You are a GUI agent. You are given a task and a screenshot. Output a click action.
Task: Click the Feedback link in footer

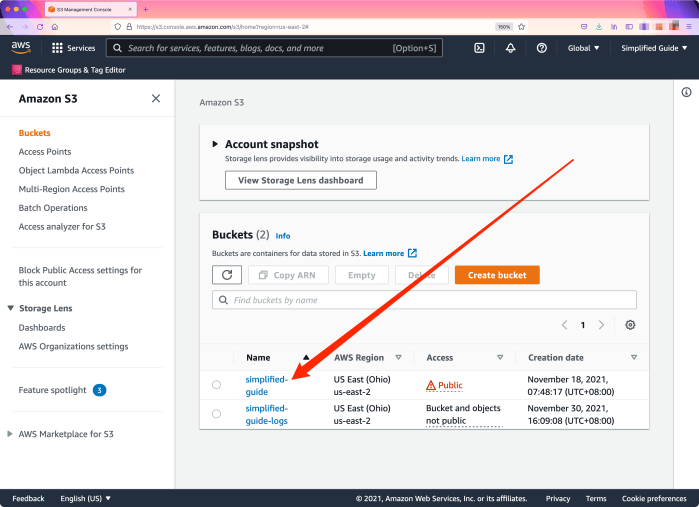[x=28, y=499]
